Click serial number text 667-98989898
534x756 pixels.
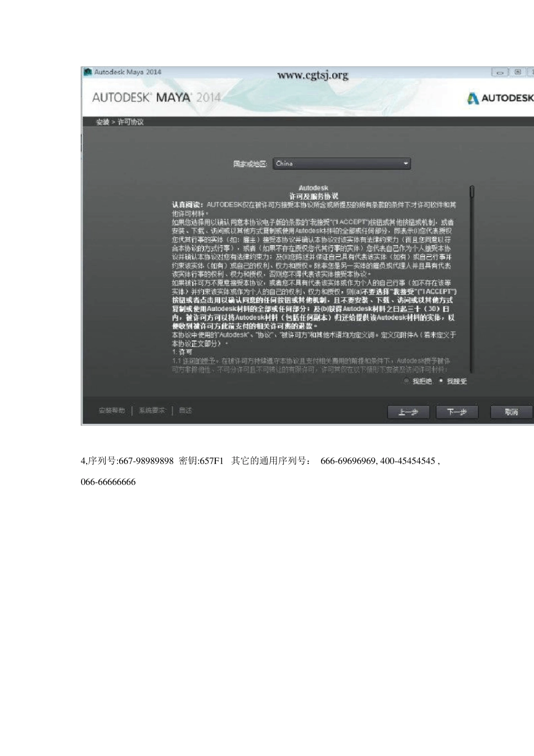coord(146,461)
